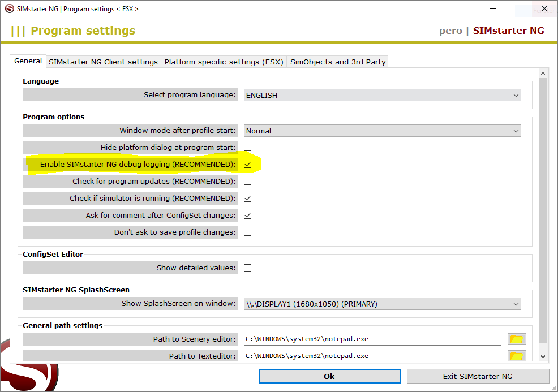This screenshot has width=558, height=392.
Task: Disable SIMstarter NG debug logging checkbox
Action: point(248,165)
